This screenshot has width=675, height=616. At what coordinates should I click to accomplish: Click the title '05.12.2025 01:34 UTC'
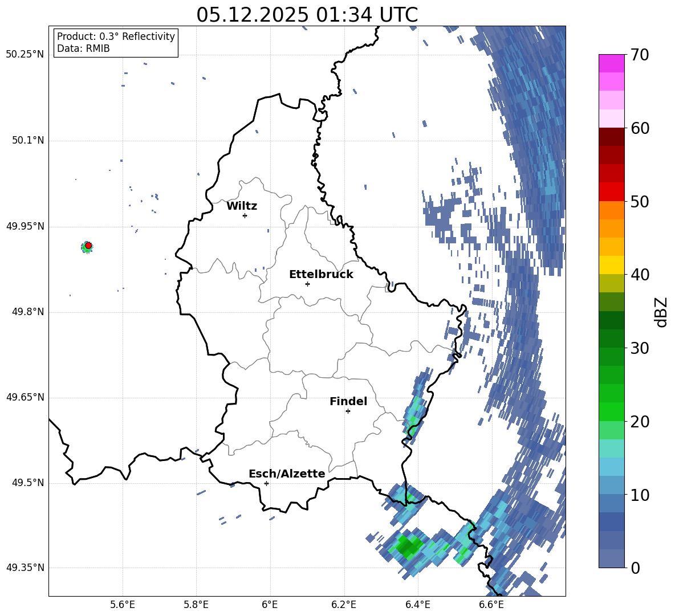[x=307, y=15]
